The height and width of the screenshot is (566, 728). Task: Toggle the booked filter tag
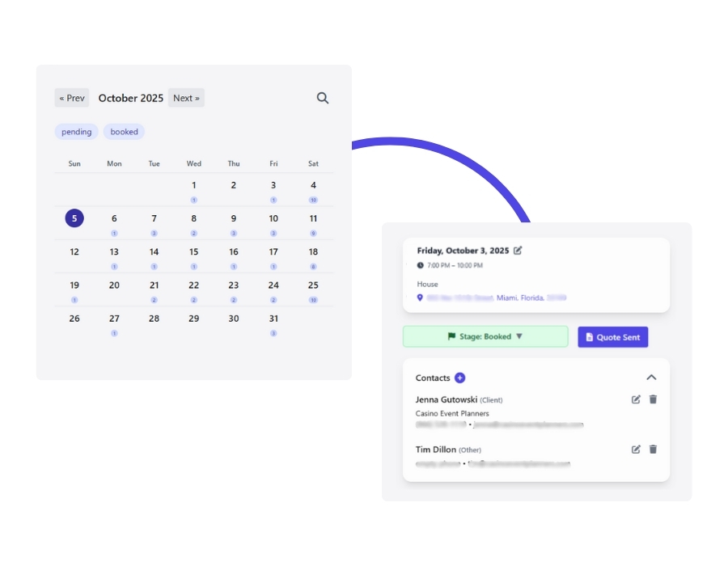pos(124,132)
